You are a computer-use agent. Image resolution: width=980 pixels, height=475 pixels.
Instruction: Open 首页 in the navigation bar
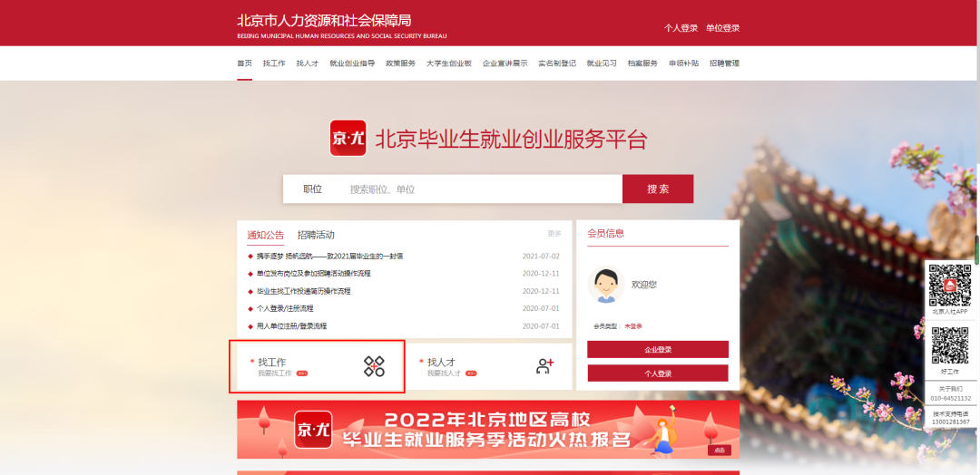(x=244, y=63)
